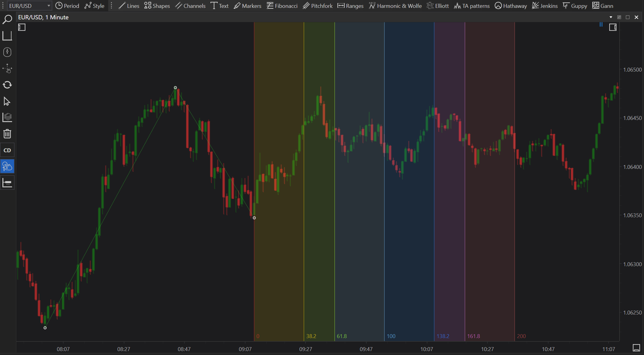
Task: Toggle the CD button in sidebar
Action: [x=7, y=150]
